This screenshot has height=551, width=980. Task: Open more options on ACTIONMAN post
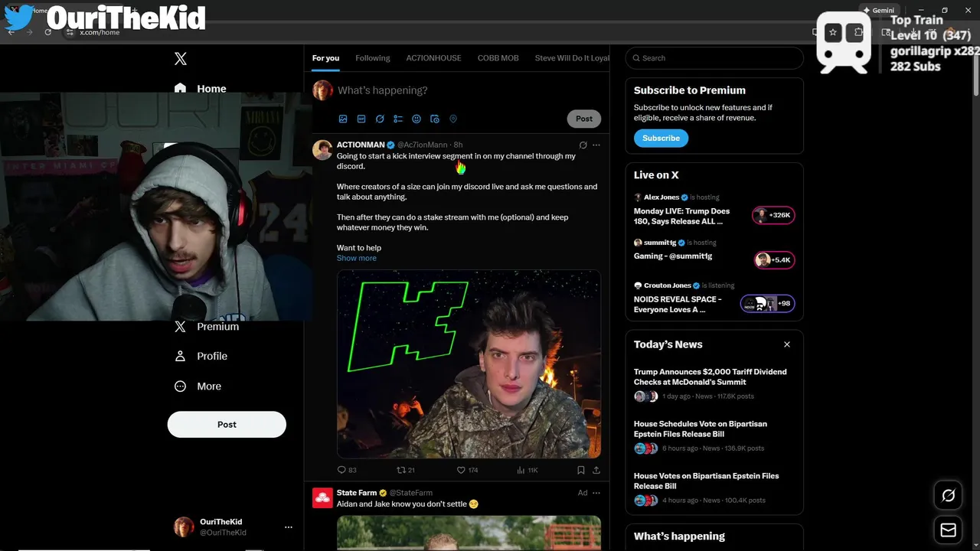(x=596, y=145)
